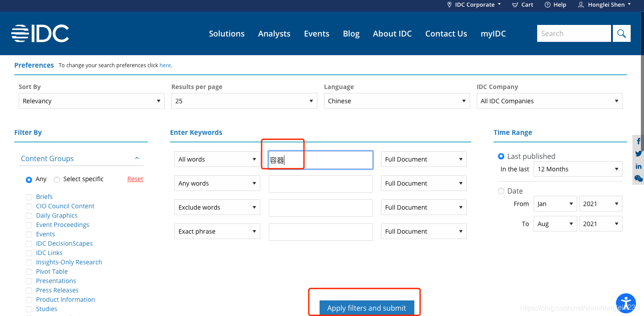Click the Exact phrase keyword field

(320, 232)
